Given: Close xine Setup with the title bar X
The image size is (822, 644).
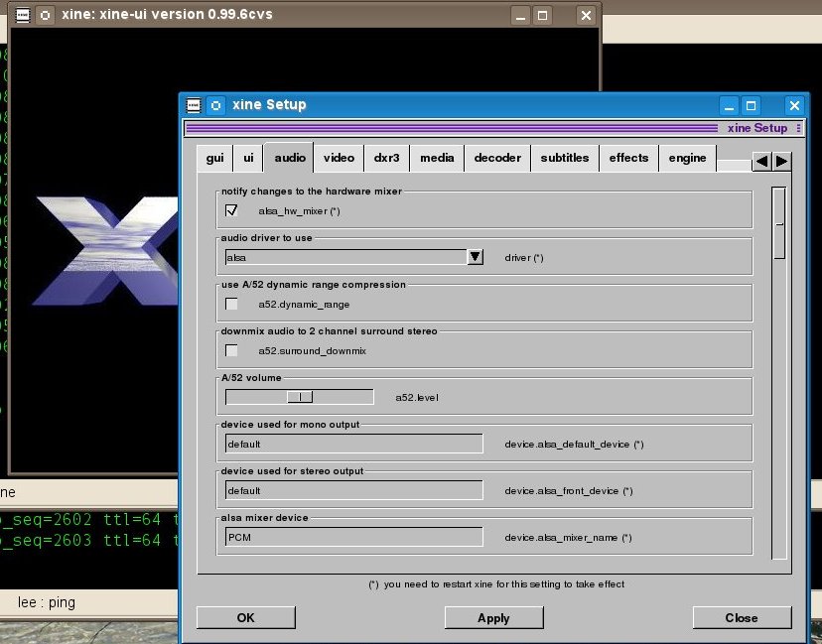Looking at the screenshot, I should (794, 106).
